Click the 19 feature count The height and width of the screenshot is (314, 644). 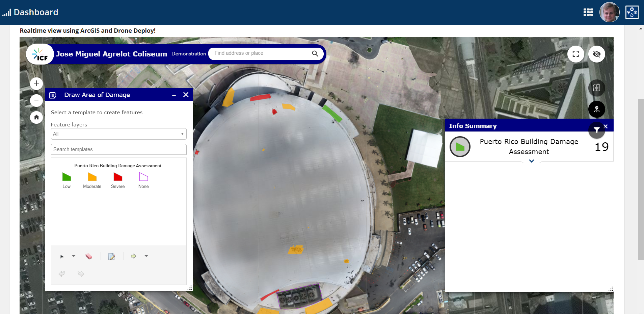[x=601, y=147]
